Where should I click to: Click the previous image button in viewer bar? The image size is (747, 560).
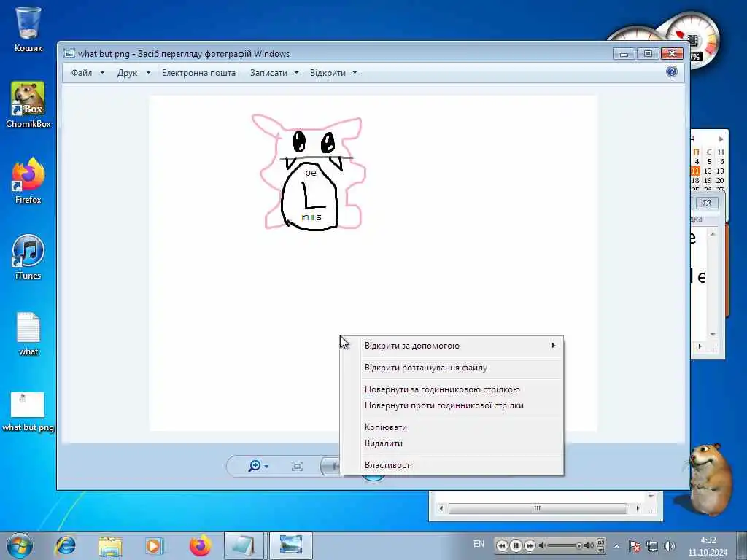(330, 466)
